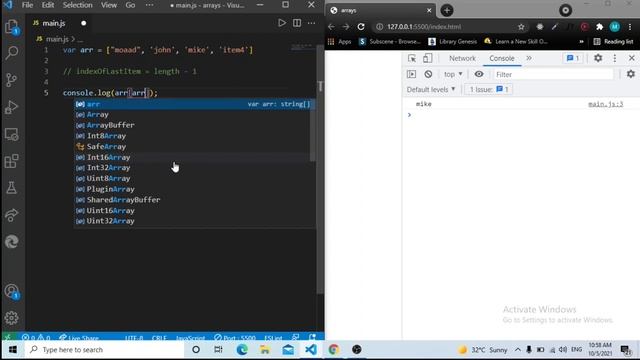Clear the DevTools console
The height and width of the screenshot is (360, 640).
tap(428, 74)
